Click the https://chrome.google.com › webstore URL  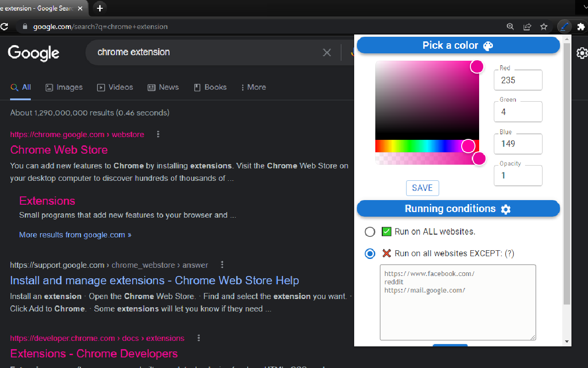click(77, 134)
